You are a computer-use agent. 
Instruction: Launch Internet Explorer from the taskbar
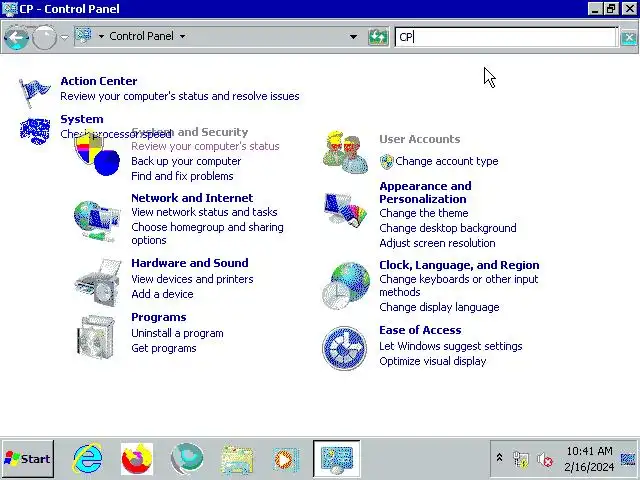pyautogui.click(x=87, y=459)
